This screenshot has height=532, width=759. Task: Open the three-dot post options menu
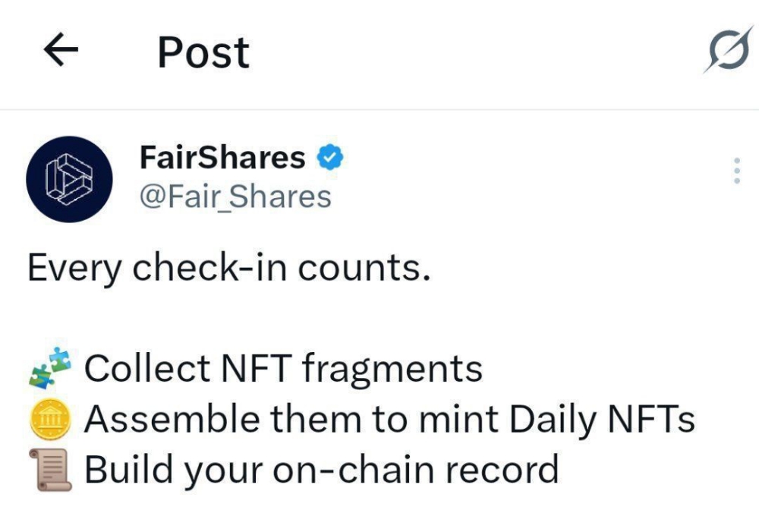click(x=737, y=171)
